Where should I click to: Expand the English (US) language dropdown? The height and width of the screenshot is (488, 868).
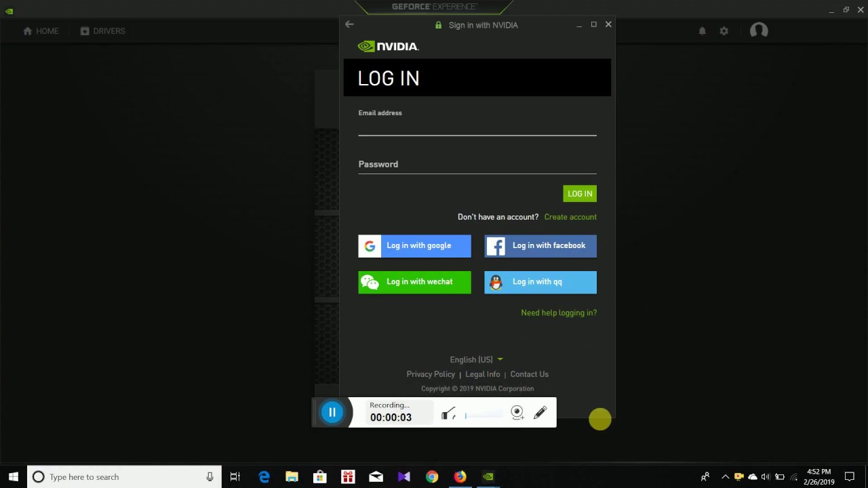(x=476, y=360)
